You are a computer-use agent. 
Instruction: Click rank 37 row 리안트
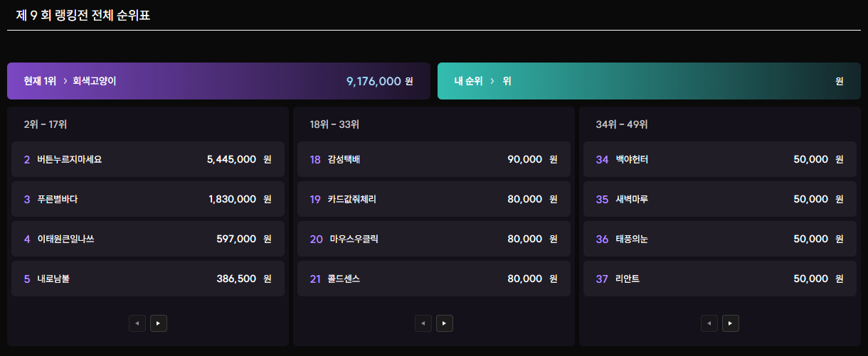720,279
